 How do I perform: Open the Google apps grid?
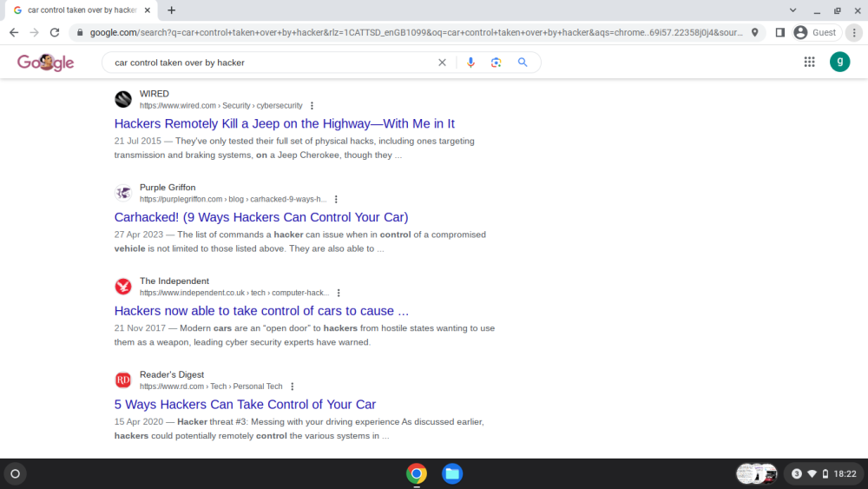(809, 62)
